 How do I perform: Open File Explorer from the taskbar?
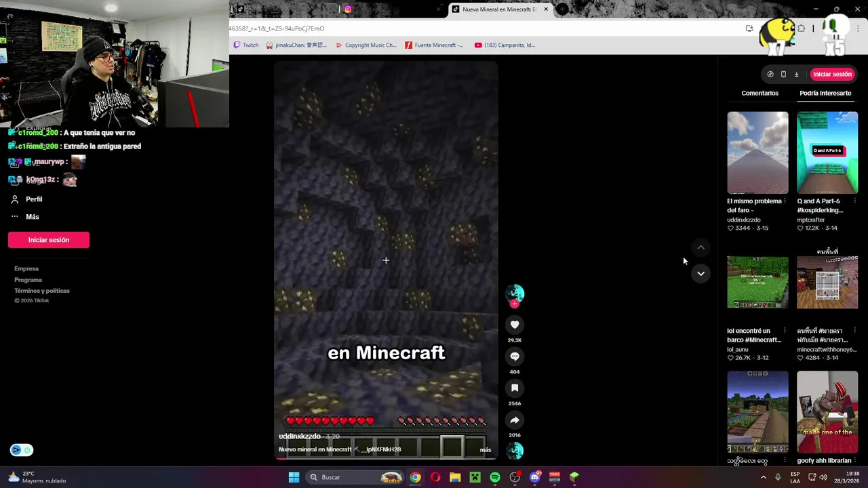click(455, 477)
